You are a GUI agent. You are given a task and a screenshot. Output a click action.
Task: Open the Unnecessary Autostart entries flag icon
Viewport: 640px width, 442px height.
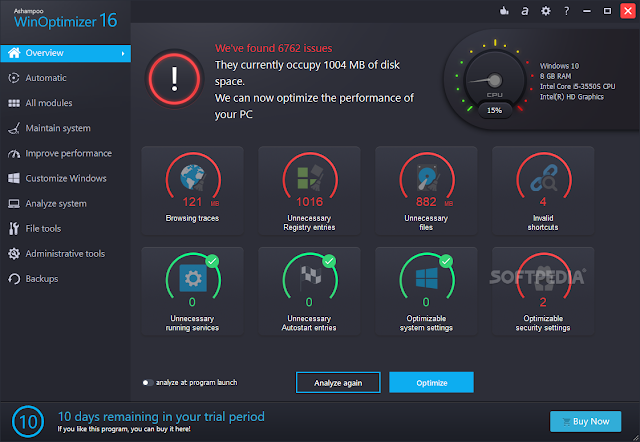pos(310,278)
